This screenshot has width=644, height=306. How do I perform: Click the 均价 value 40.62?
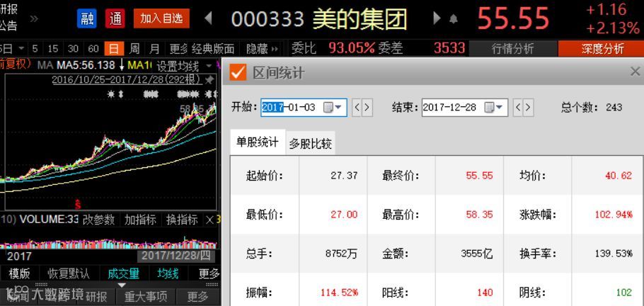[x=618, y=176]
